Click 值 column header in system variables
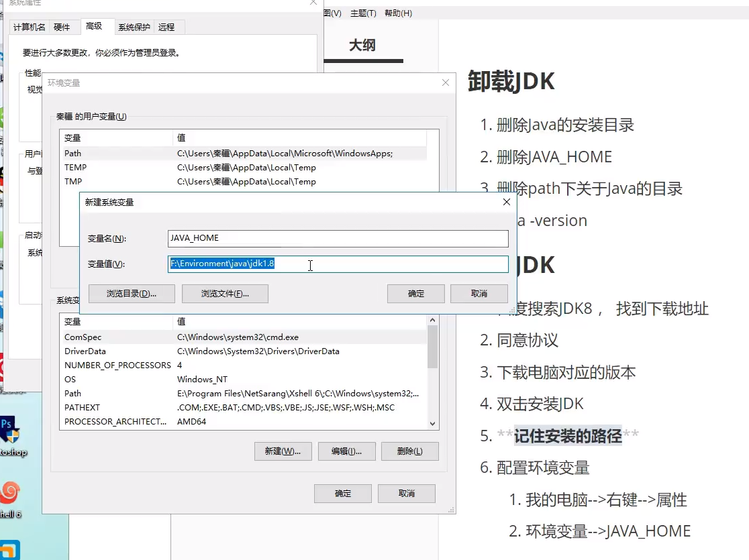 coord(299,322)
